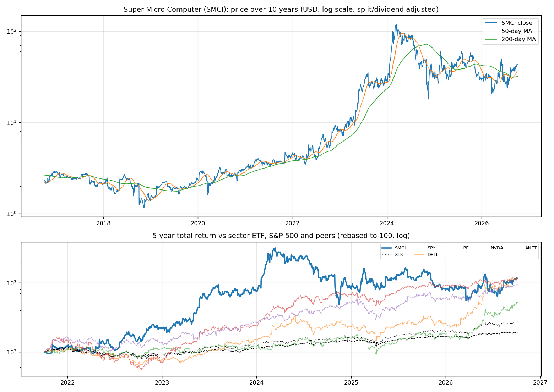Click the 10³ y-axis label on the lower chart
The image size is (554, 392).
pos(12,283)
